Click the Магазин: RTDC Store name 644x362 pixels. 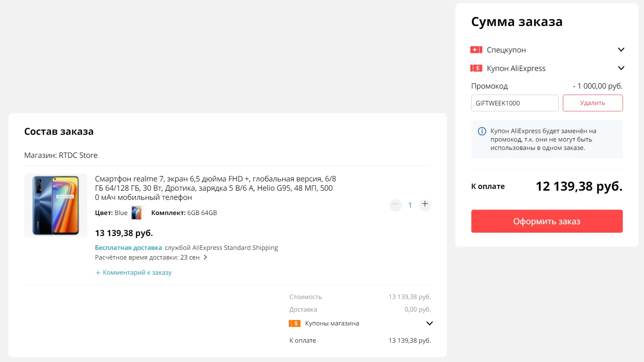tap(78, 155)
